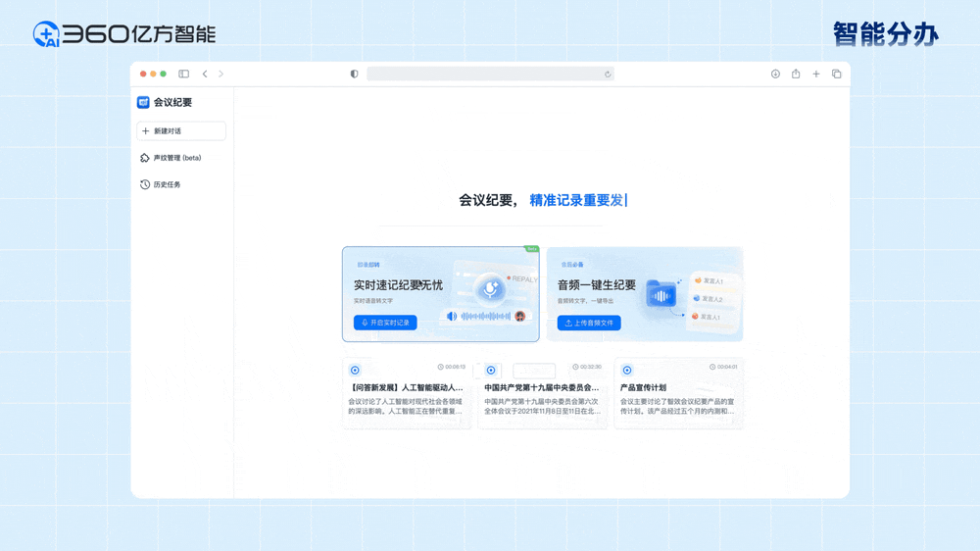Click the share icon in toolbar

796,75
